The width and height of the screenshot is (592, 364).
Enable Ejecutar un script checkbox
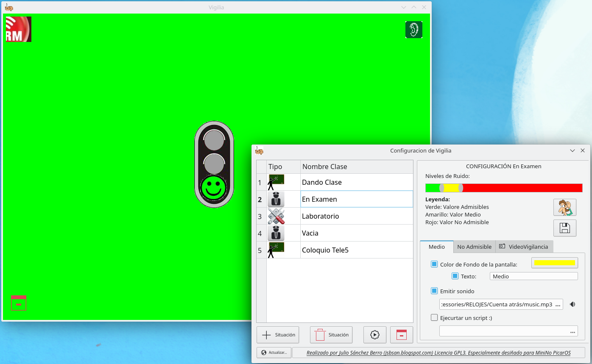pyautogui.click(x=434, y=317)
